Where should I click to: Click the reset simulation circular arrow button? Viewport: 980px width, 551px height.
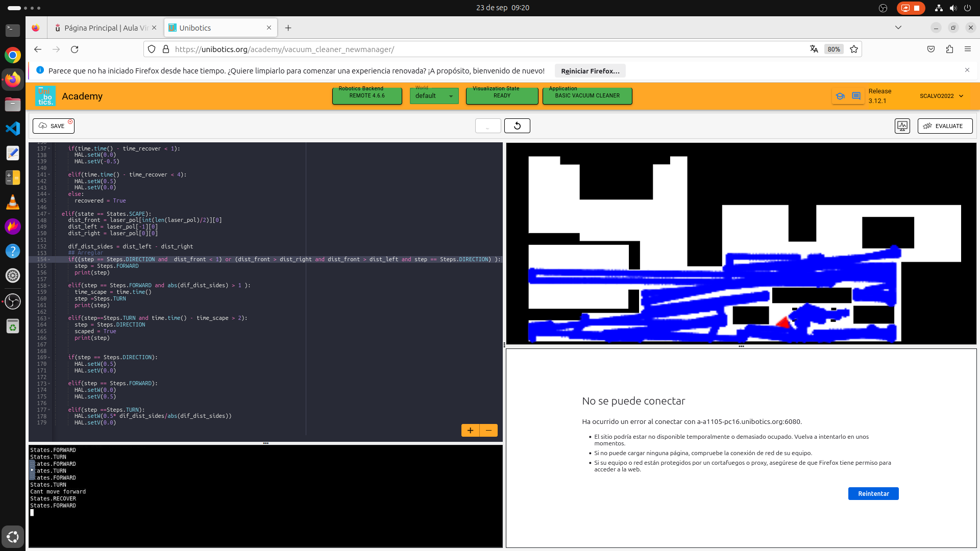pos(517,126)
